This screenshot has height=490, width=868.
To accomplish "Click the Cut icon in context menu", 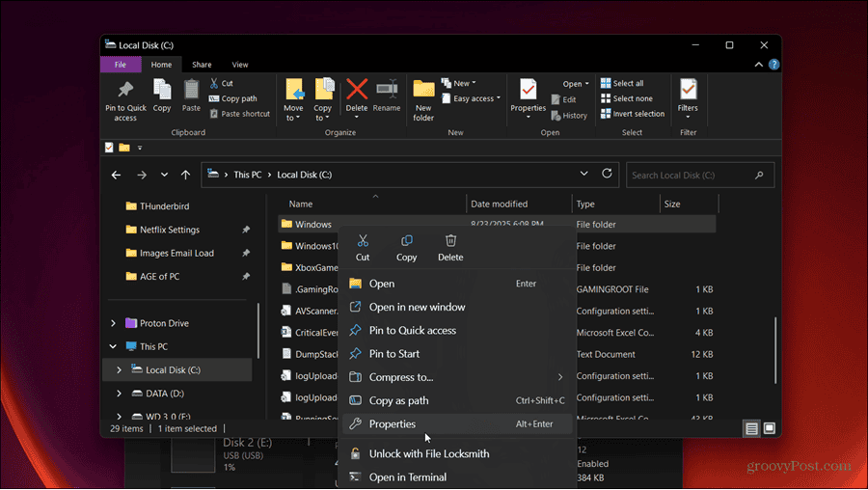I will (x=363, y=240).
